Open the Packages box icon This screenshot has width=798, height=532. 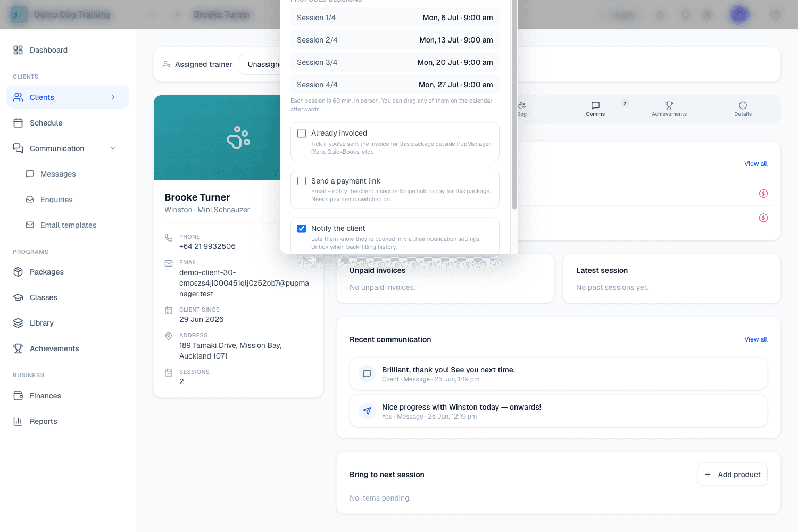tap(18, 272)
